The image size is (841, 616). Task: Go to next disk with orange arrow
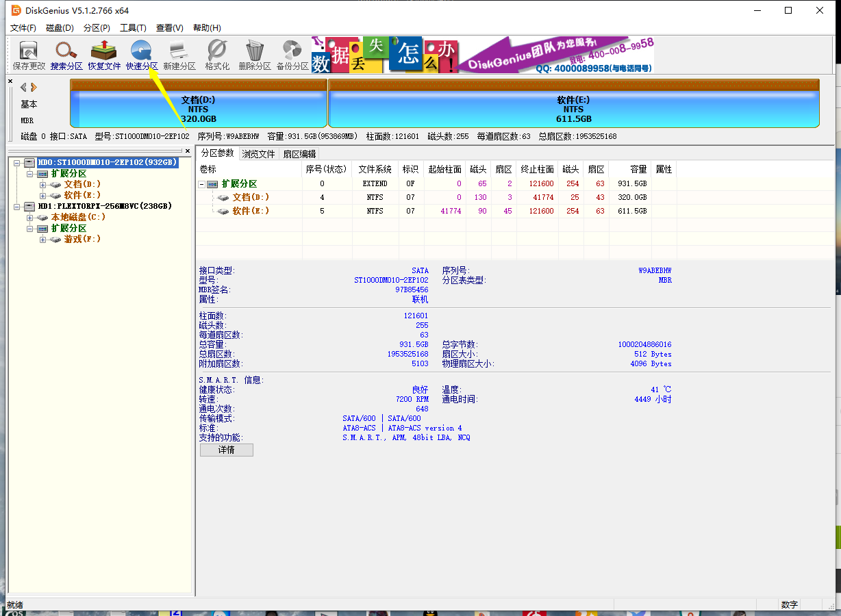pos(34,87)
